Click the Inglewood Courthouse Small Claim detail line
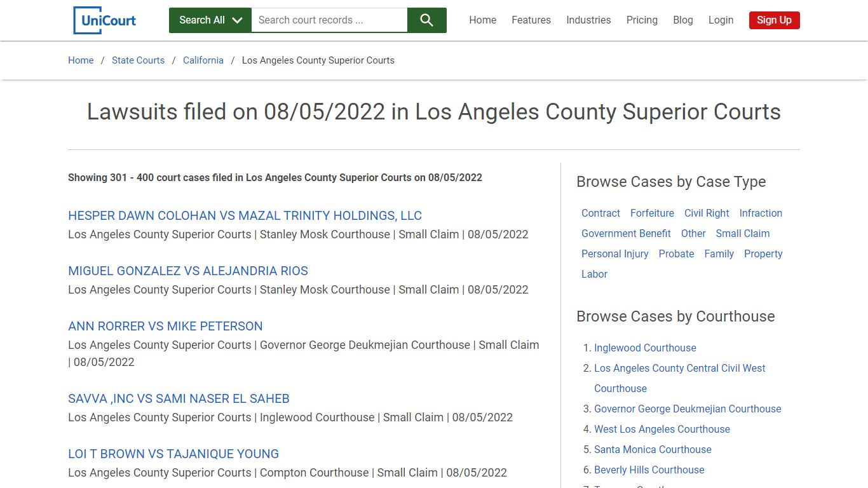 point(290,417)
